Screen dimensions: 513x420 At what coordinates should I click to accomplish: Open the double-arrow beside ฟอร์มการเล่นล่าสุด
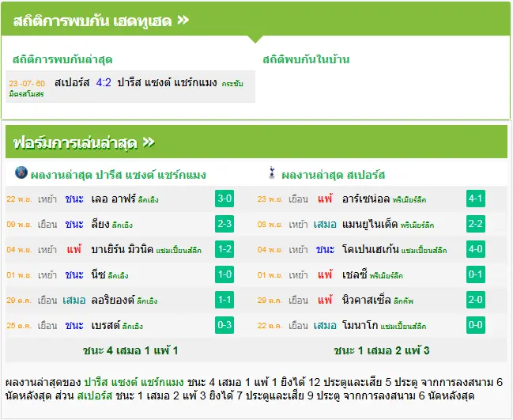click(x=149, y=142)
